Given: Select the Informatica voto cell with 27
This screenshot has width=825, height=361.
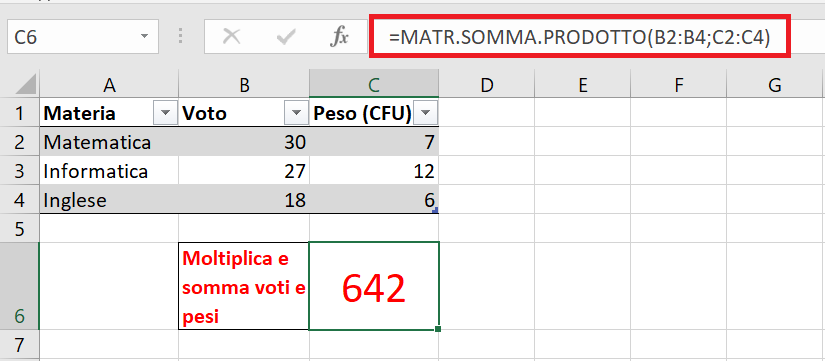Looking at the screenshot, I should point(244,171).
